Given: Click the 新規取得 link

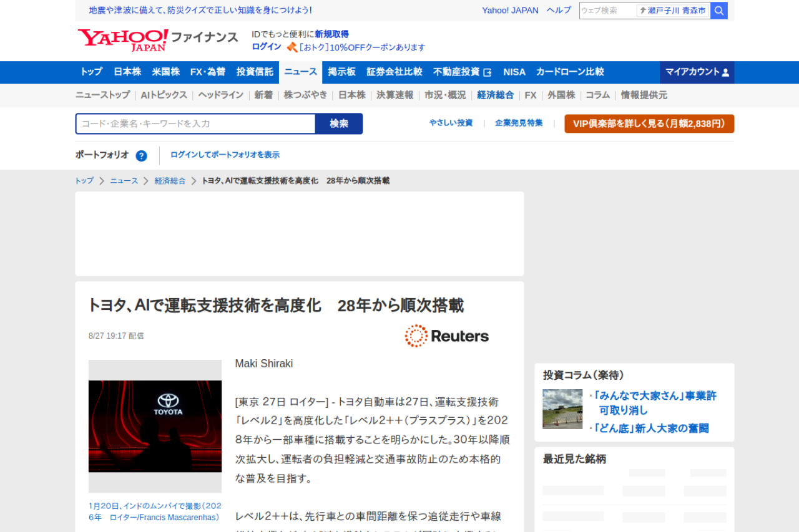Looking at the screenshot, I should [x=331, y=34].
